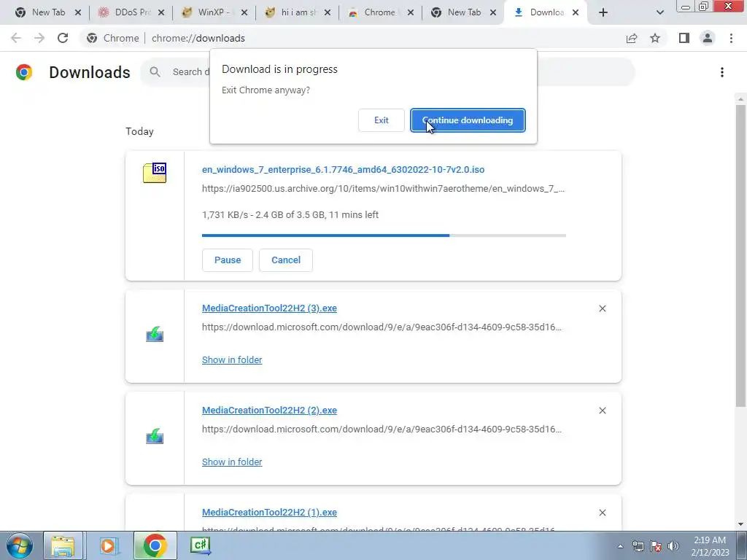Click the ISO file icon
The image size is (747, 560).
(x=155, y=172)
